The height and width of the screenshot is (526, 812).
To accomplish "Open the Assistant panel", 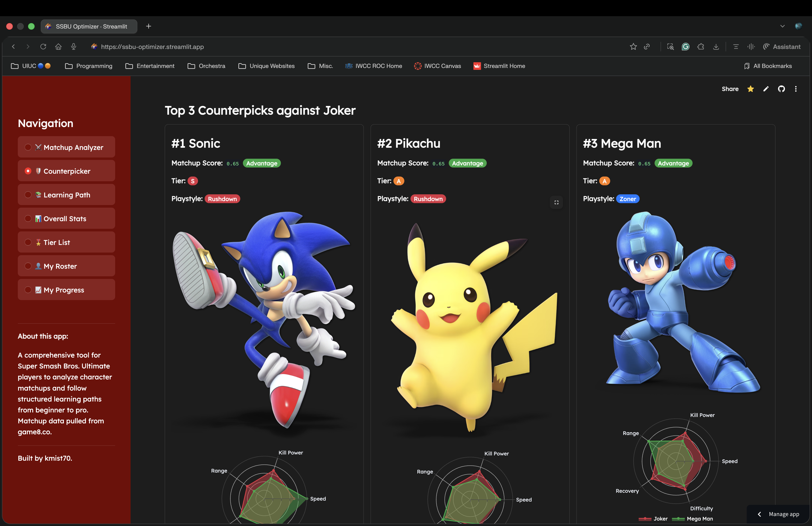I will [x=782, y=47].
